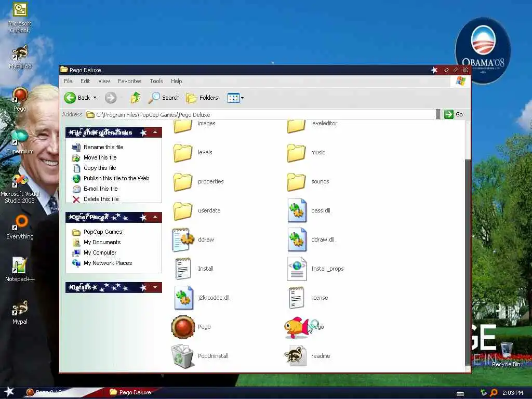Open the Edit menu
The height and width of the screenshot is (399, 532).
click(x=85, y=81)
